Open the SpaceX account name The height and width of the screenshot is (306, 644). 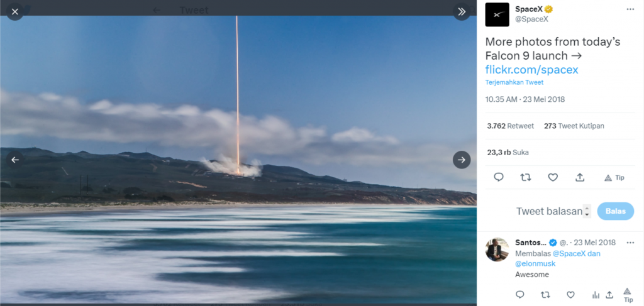point(528,9)
